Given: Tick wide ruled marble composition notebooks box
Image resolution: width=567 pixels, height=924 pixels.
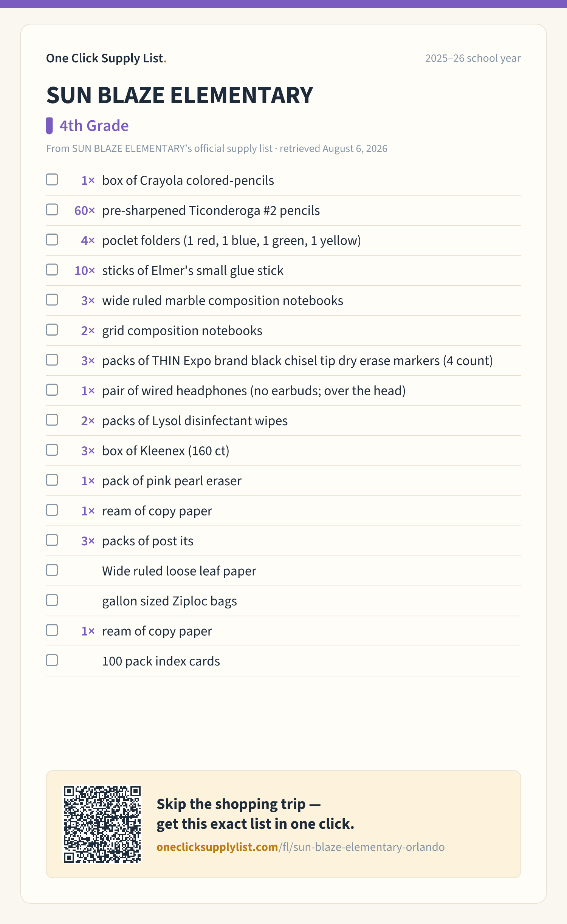Looking at the screenshot, I should (52, 300).
